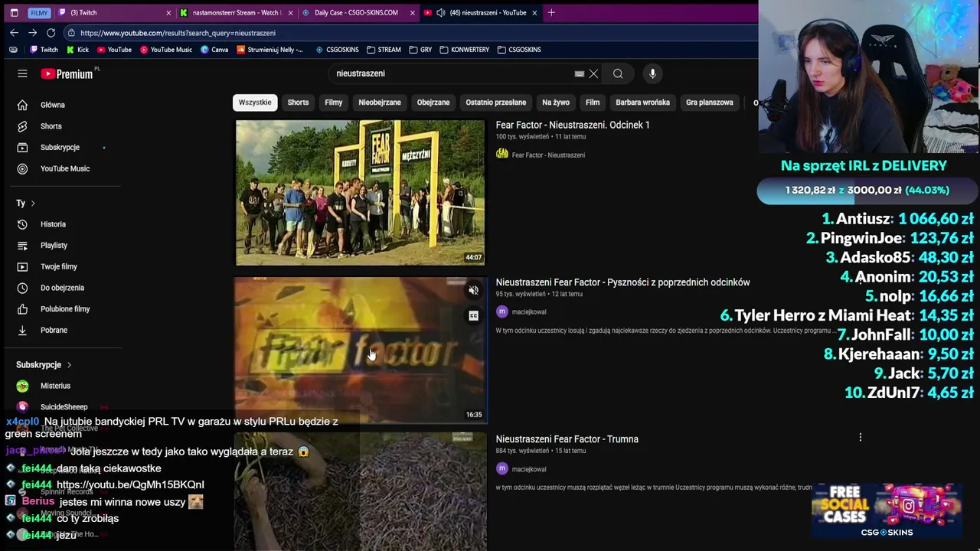The width and height of the screenshot is (980, 551).
Task: Select the Ostatnio przesłane filter chip
Action: 496,103
